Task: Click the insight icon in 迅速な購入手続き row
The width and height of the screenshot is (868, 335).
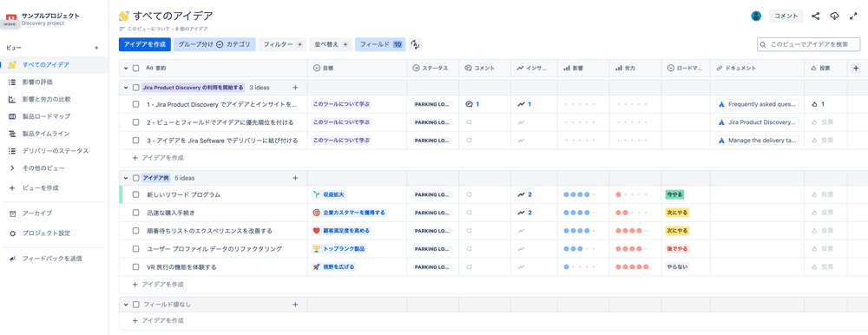Action: tap(521, 213)
